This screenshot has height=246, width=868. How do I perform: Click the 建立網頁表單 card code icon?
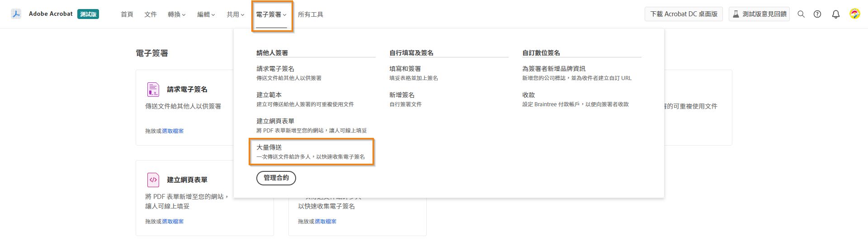pyautogui.click(x=153, y=180)
